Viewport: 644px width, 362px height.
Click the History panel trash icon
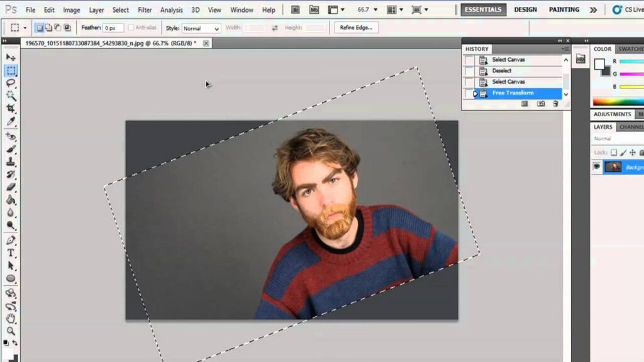point(555,104)
